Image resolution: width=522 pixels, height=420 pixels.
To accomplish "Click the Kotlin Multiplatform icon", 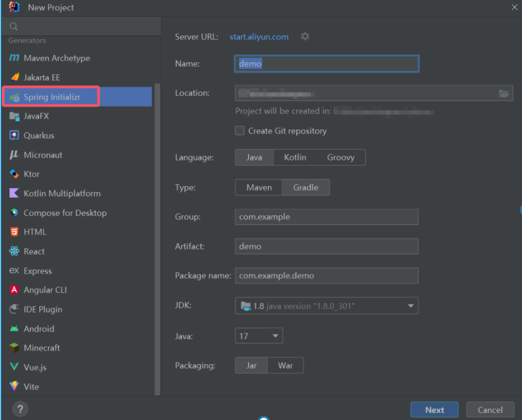I will pos(14,193).
